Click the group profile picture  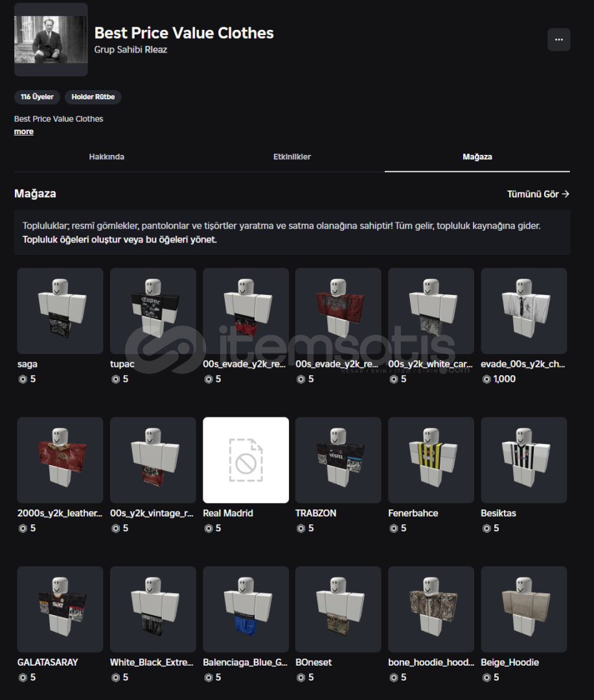(51, 40)
